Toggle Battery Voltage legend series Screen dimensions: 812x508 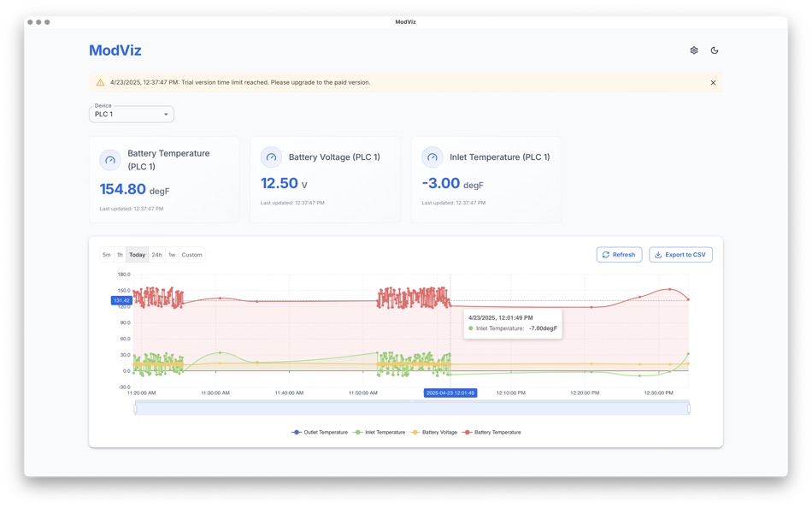pos(434,433)
